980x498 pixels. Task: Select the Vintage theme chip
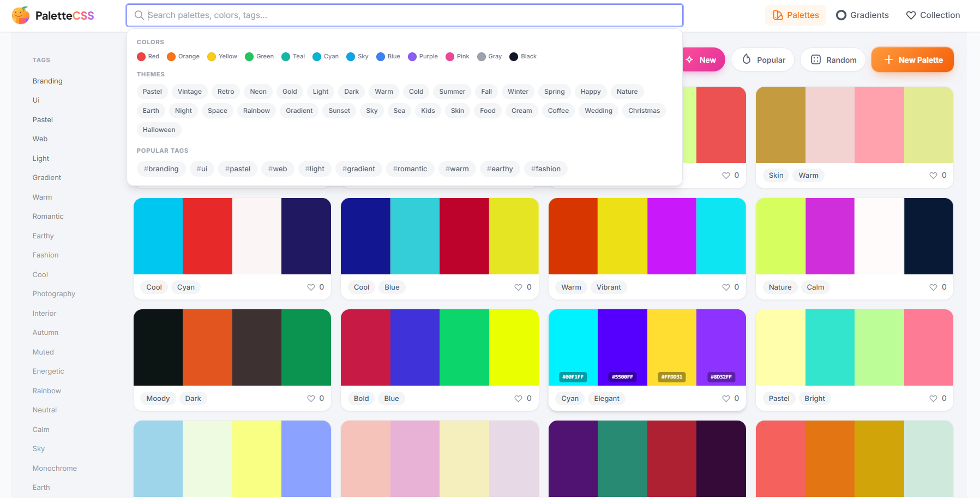click(190, 92)
